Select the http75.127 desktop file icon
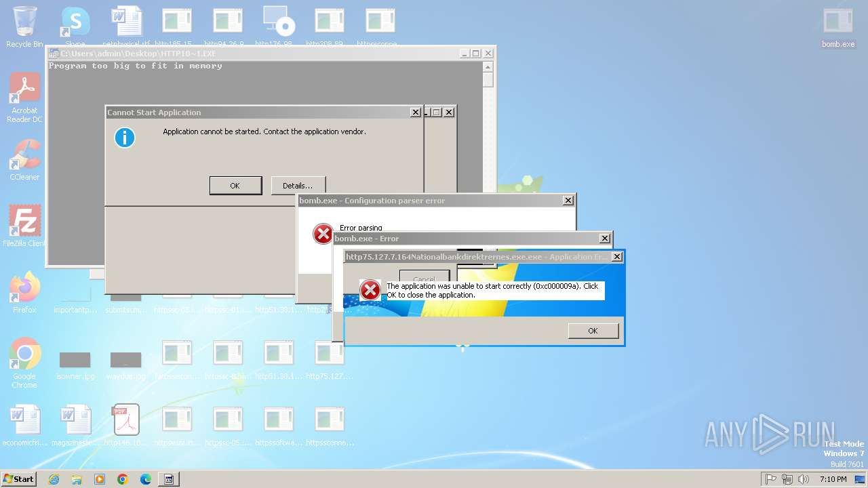868x488 pixels. point(330,360)
